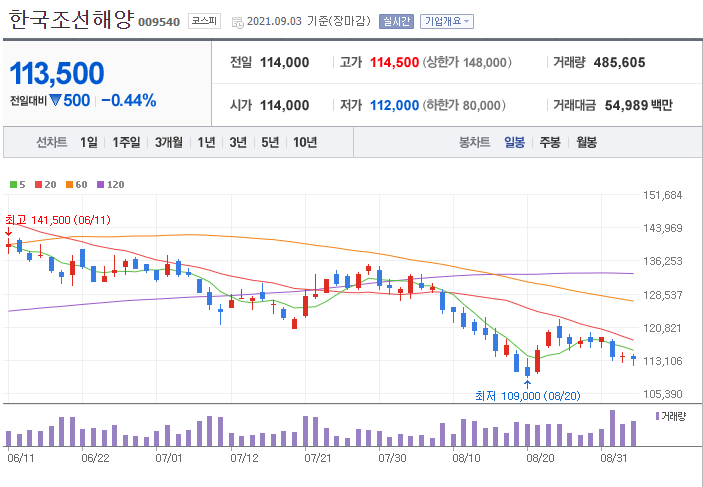This screenshot has height=487, width=703.
Task: Click the down triangle icon beside 500
Action: point(55,100)
